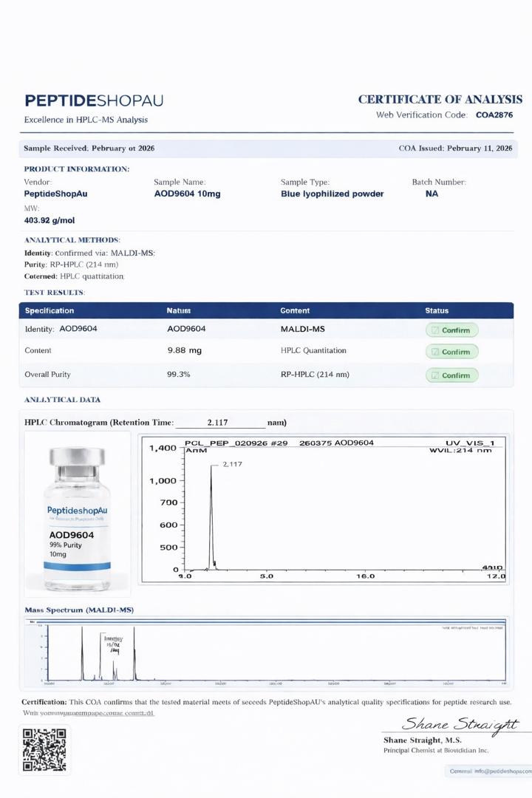
Task: Click the Confirm badge in the Identity row
Action: click(x=451, y=330)
